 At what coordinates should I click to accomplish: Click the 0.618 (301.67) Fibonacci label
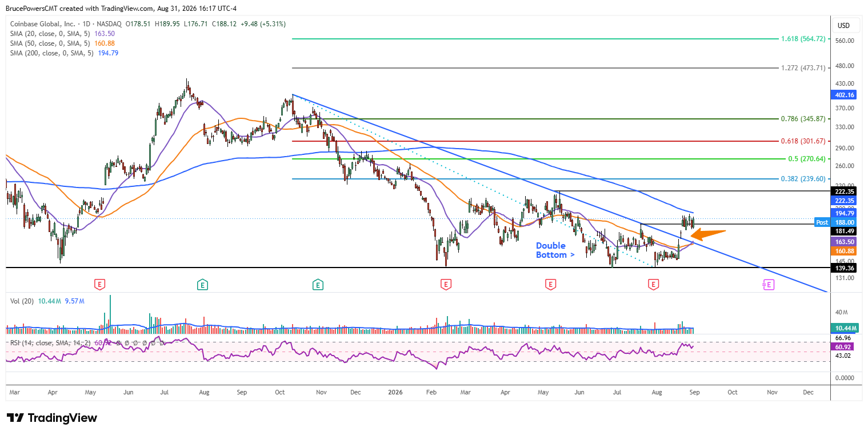point(803,141)
